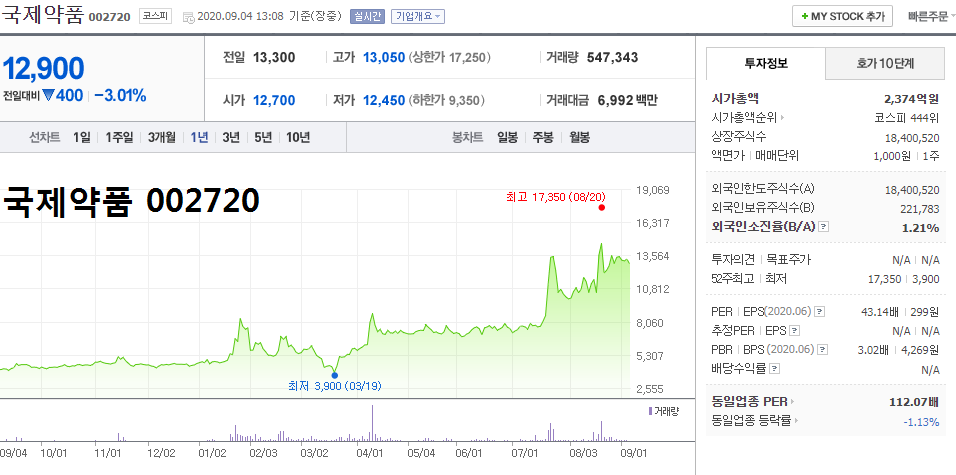Click the 19,069 price axis label

pos(652,190)
